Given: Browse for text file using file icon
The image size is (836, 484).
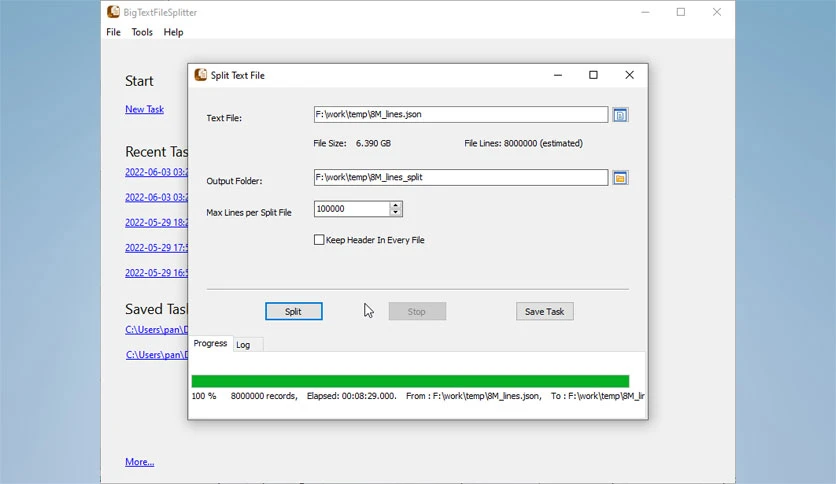Looking at the screenshot, I should click(x=620, y=115).
